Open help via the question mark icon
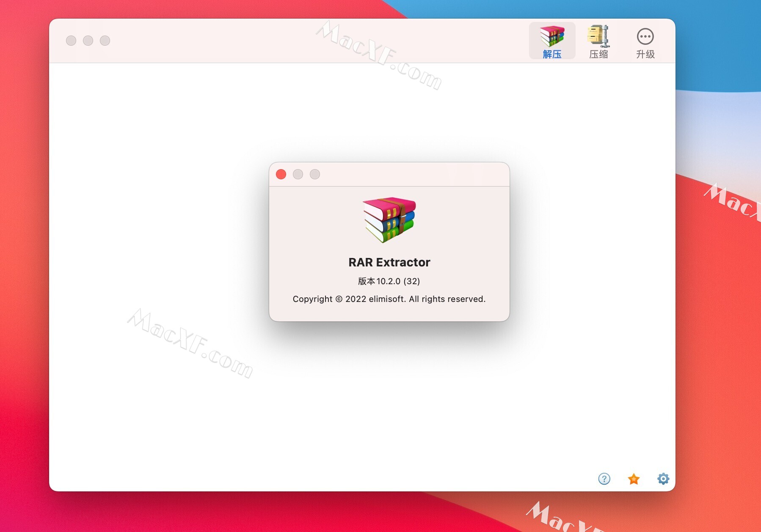This screenshot has width=761, height=532. tap(604, 479)
